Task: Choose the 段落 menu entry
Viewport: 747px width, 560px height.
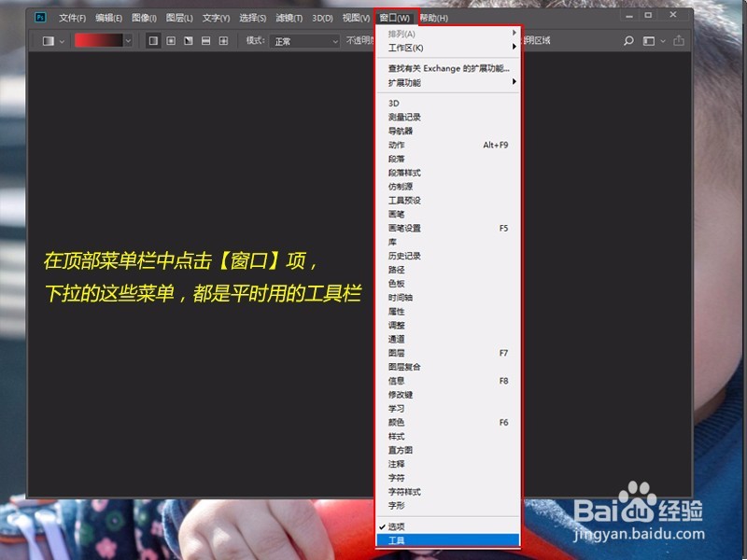Action: pyautogui.click(x=448, y=159)
